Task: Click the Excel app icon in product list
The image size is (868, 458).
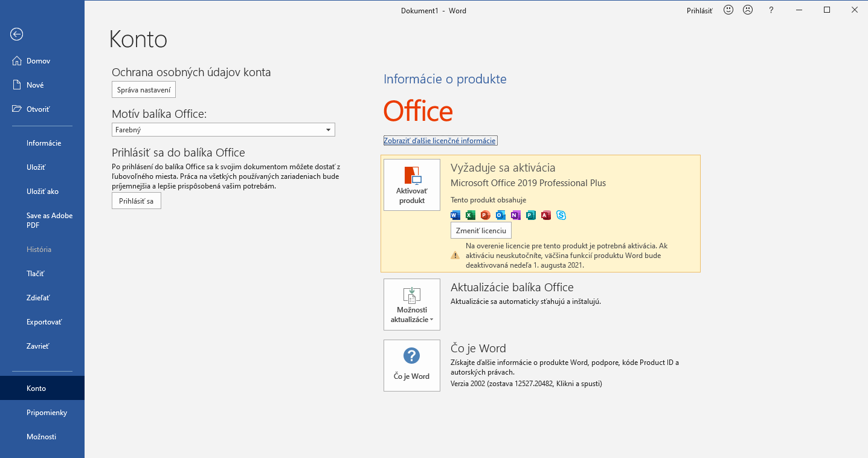Action: coord(471,215)
